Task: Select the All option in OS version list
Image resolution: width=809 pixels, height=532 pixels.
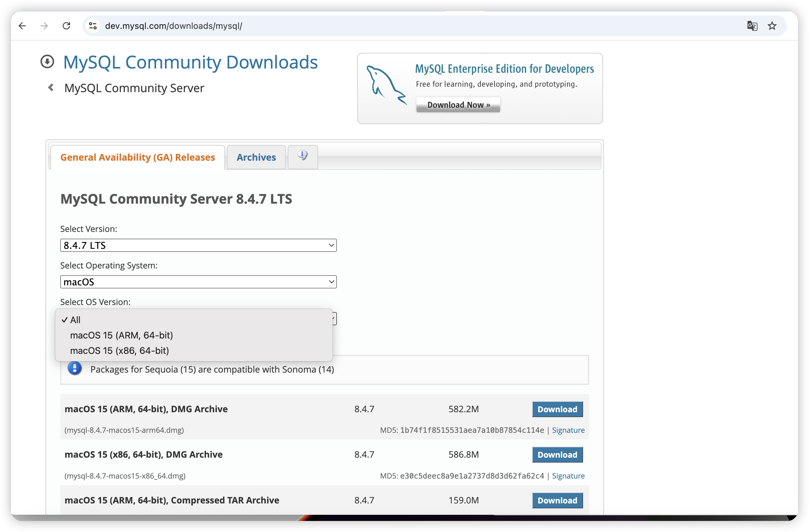Action: tap(75, 320)
